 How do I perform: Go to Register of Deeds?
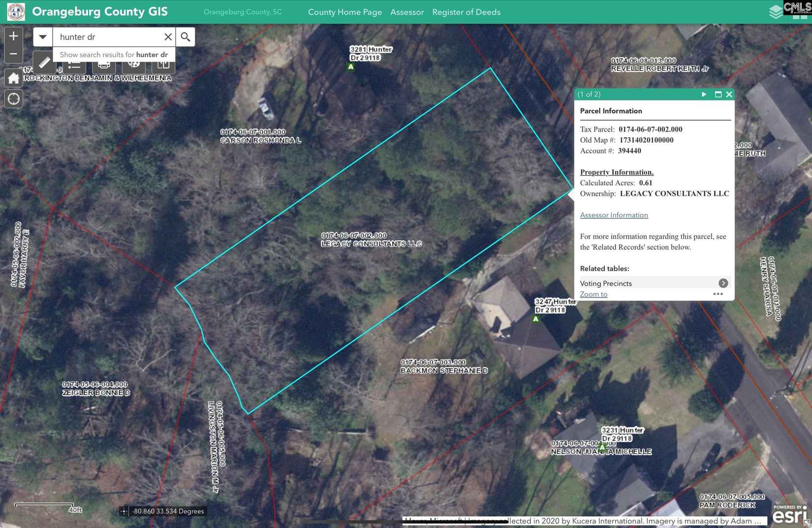tap(466, 12)
